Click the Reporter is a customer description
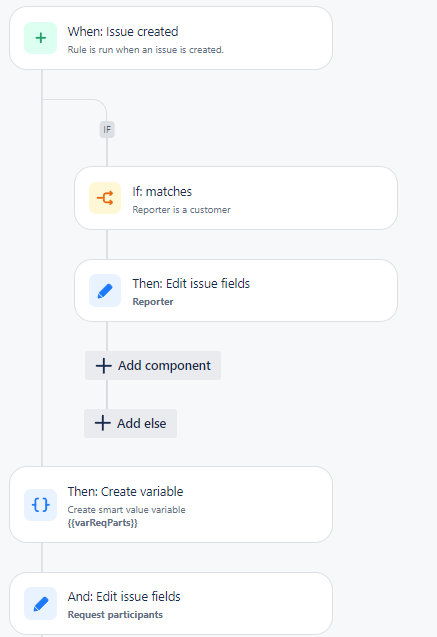The height and width of the screenshot is (637, 437). pos(182,210)
